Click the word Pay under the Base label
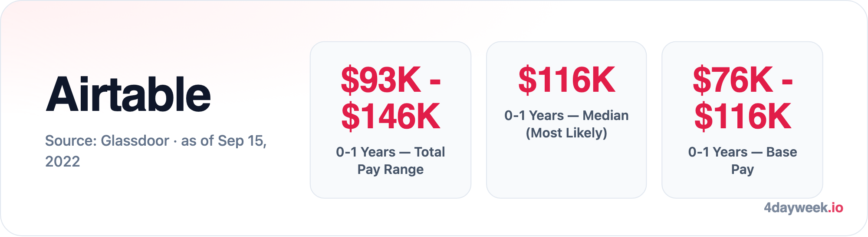868x237 pixels. coord(743,169)
